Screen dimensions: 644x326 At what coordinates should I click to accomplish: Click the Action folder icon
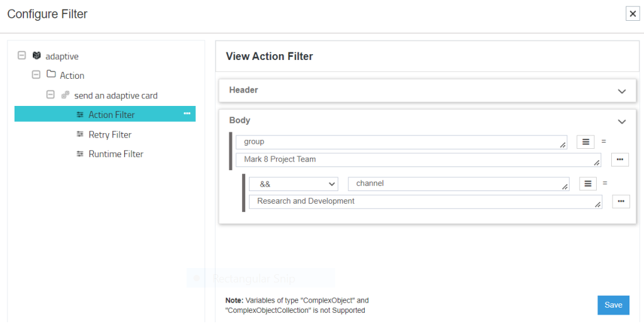pyautogui.click(x=51, y=75)
